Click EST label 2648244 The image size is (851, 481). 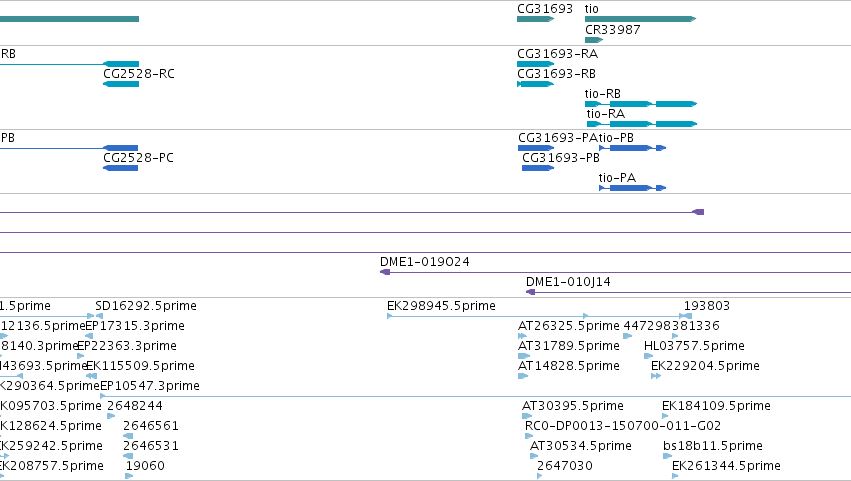point(135,406)
